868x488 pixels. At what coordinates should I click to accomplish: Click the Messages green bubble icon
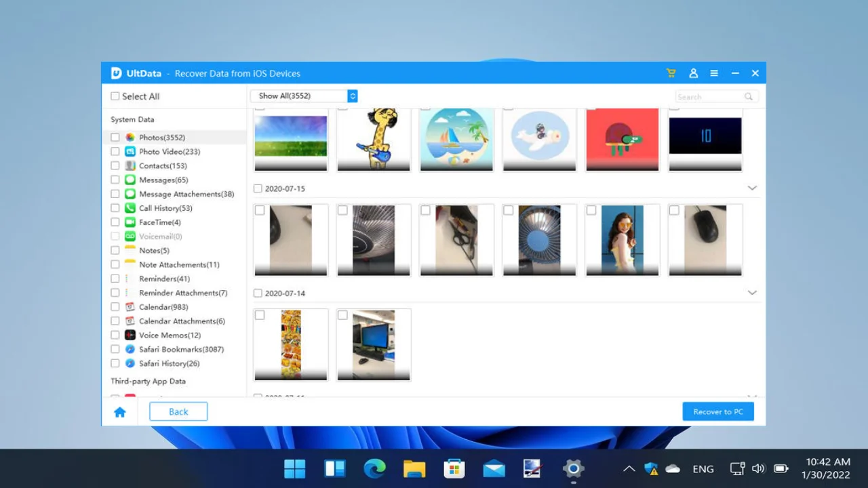(130, 180)
